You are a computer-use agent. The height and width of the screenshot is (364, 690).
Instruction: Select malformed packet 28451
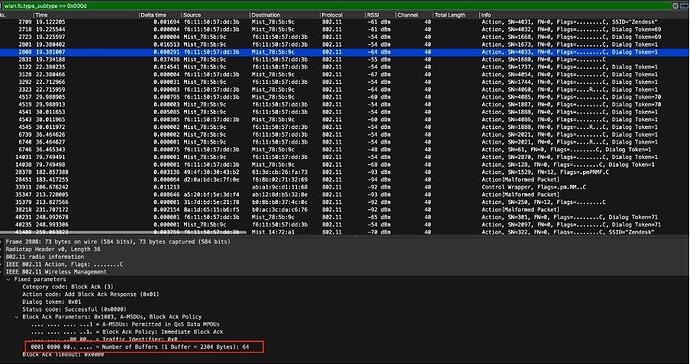[x=345, y=180]
